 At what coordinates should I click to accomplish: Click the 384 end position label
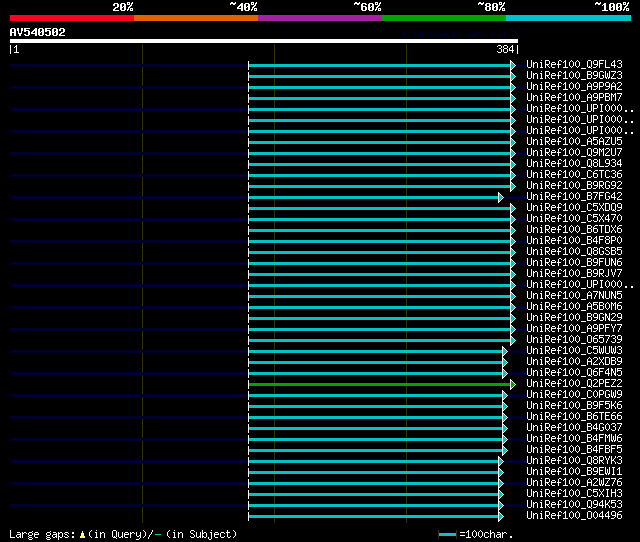click(x=505, y=49)
